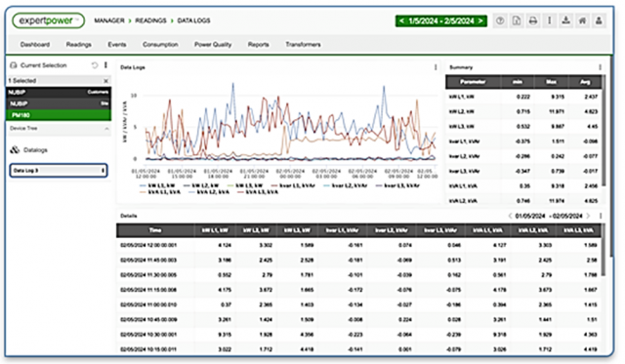Click the Current Selection device icon
The image size is (625, 364).
pyautogui.click(x=13, y=65)
